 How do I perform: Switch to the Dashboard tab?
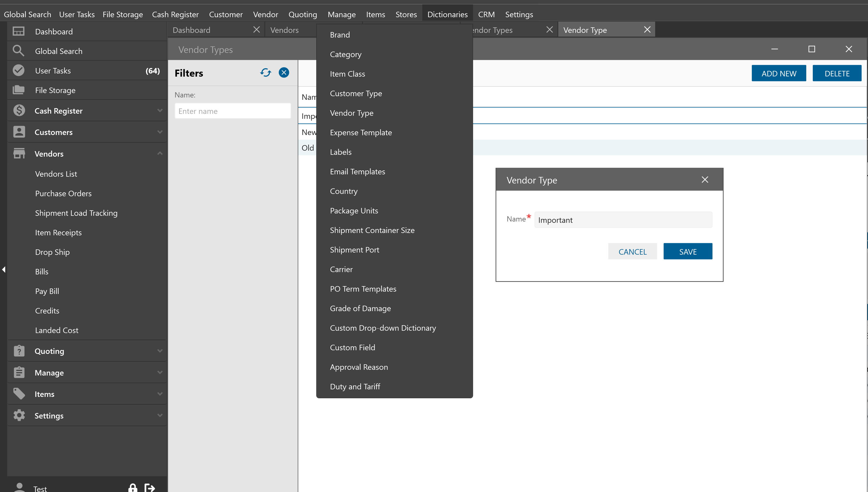(x=191, y=30)
